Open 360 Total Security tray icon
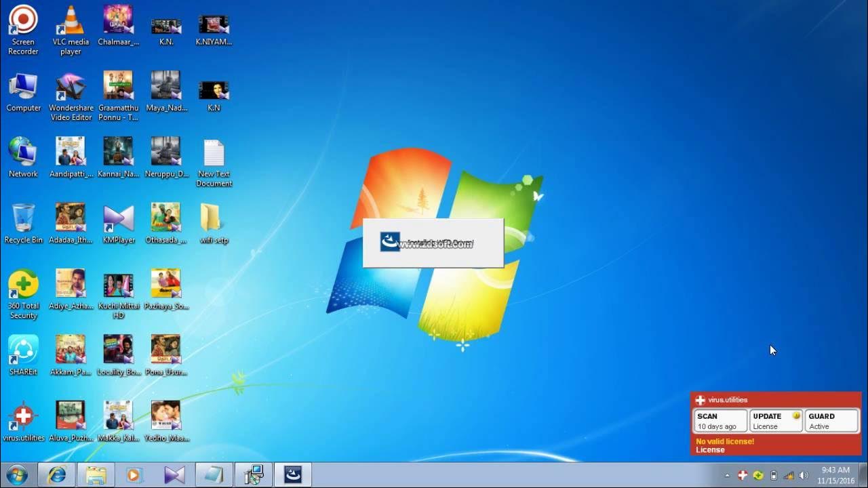 coord(758,476)
